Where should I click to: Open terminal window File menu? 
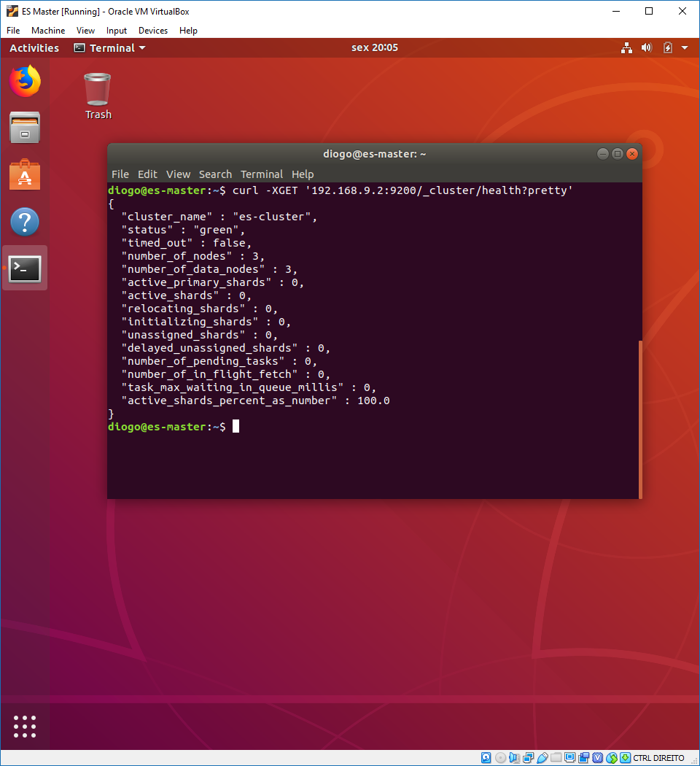[120, 174]
